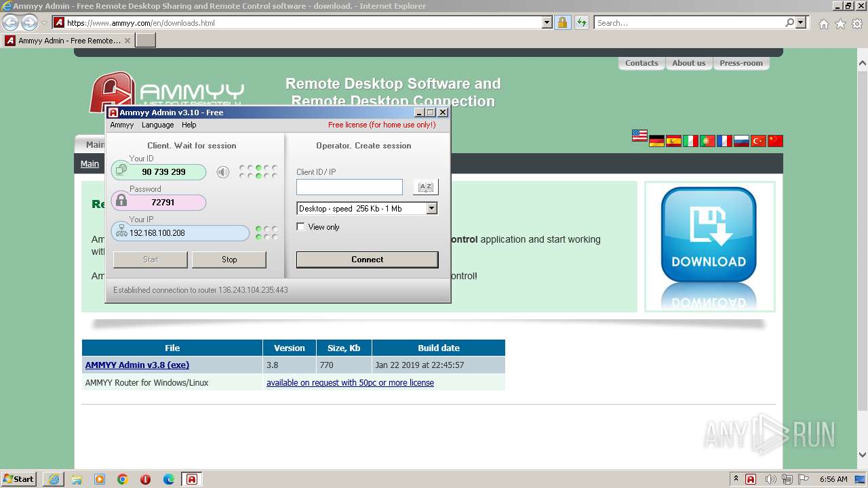The width and height of the screenshot is (868, 488).
Task: Click the password value 72791
Action: click(163, 202)
